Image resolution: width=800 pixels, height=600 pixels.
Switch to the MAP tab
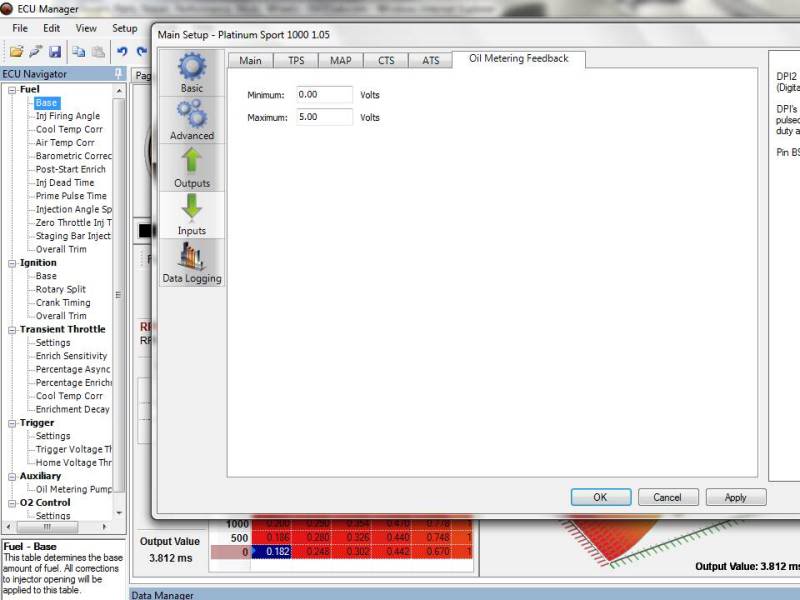pos(341,60)
